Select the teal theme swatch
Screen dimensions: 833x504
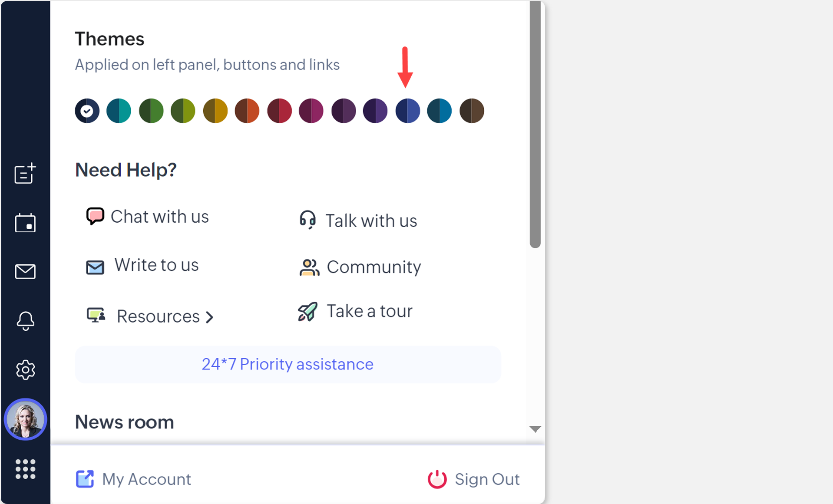[x=119, y=111]
